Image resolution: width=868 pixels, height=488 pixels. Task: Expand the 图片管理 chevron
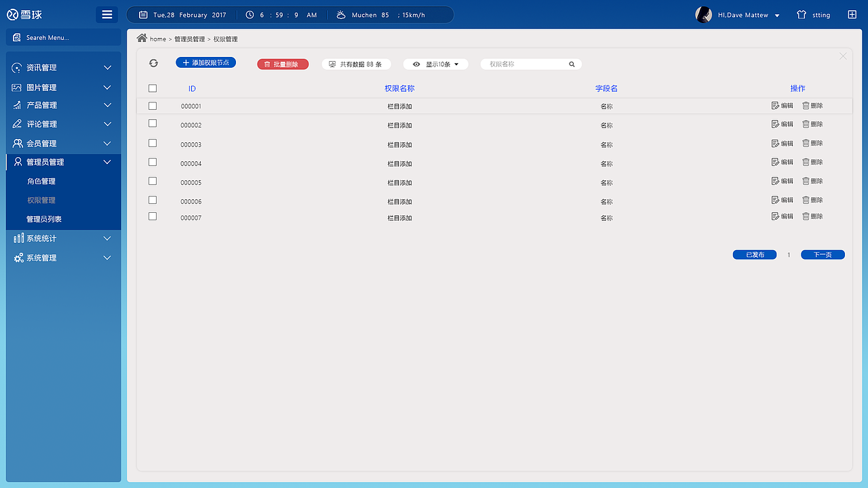pos(107,87)
